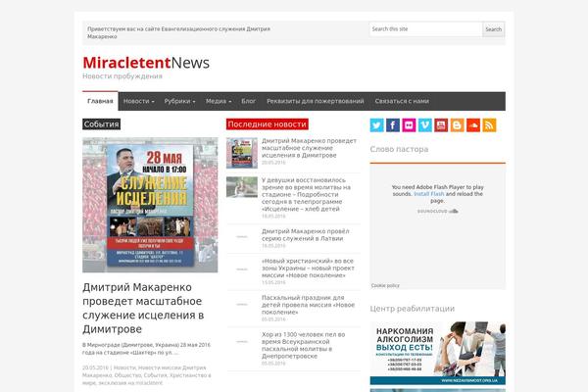This screenshot has height=392, width=588.
Task: Open news about girl's restored sight
Action: click(x=306, y=194)
